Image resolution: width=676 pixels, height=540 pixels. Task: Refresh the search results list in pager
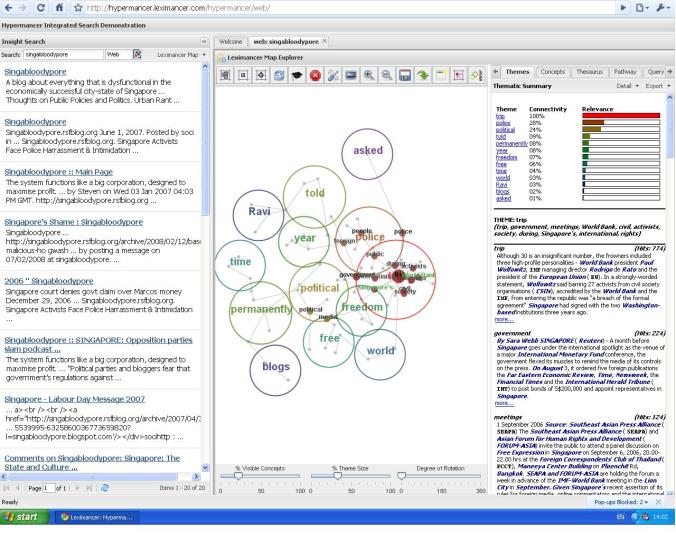[x=105, y=487]
